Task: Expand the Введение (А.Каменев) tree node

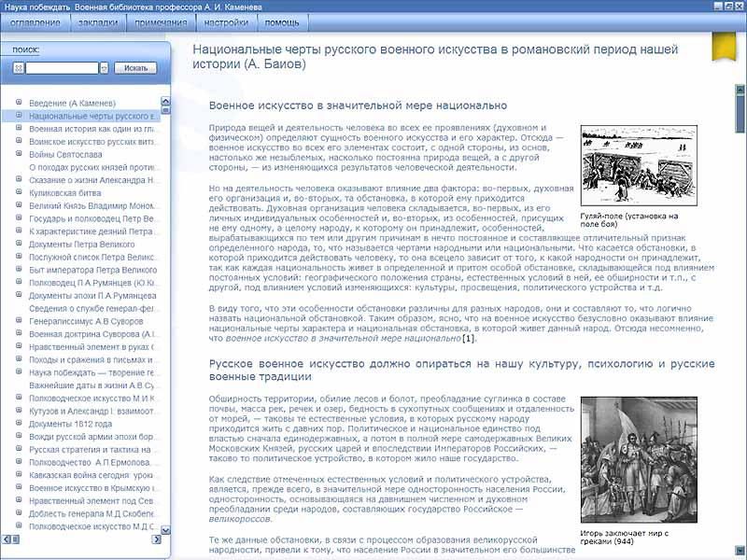Action: [x=20, y=103]
